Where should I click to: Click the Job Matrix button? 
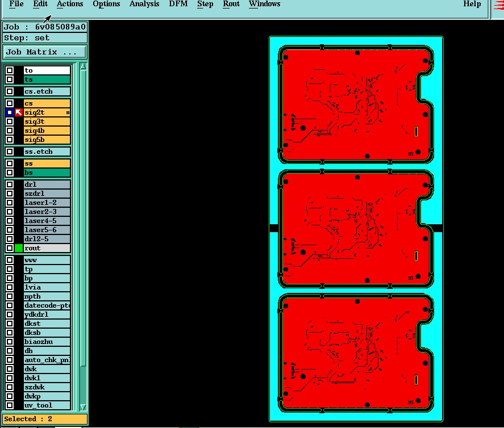(45, 52)
